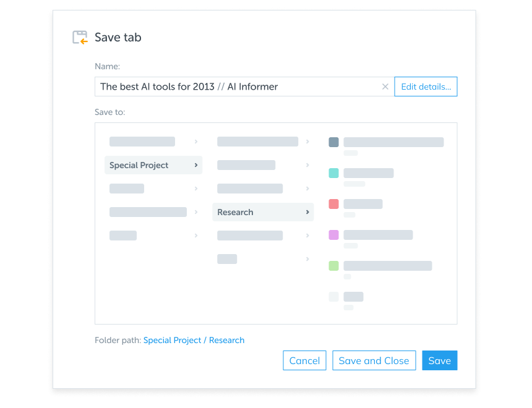Choose the red color swatch item
Screen dimensions: 532x408
point(333,204)
